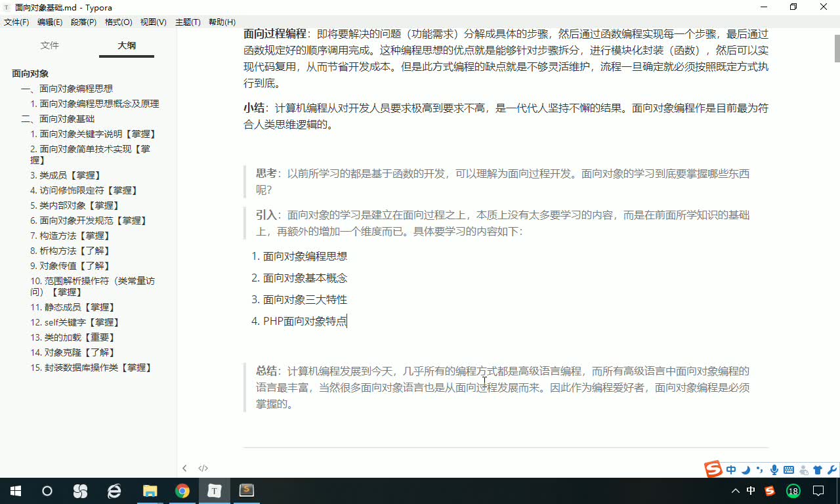Click the vertical scrollbar thumb in editor
This screenshot has width=840, height=504.
tap(837, 49)
